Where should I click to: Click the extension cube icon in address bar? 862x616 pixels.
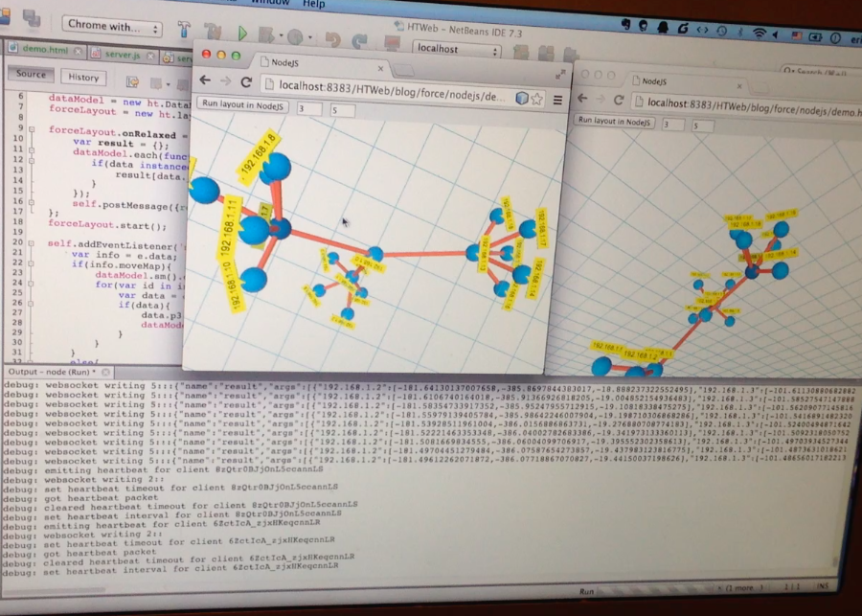click(x=521, y=98)
